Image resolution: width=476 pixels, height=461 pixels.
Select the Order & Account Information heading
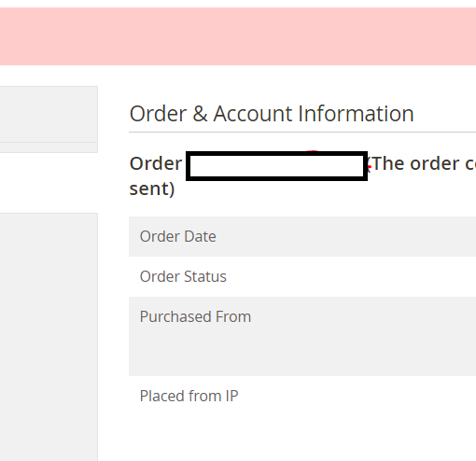272,114
